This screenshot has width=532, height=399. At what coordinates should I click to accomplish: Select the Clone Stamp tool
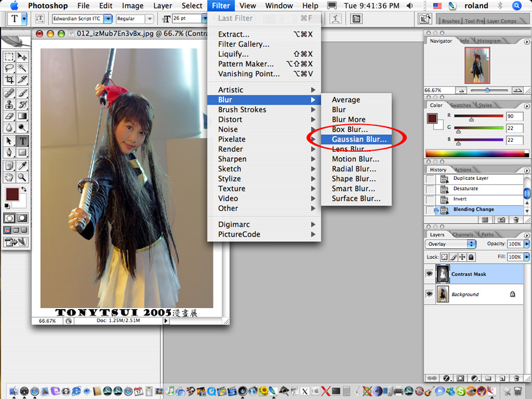(x=9, y=105)
